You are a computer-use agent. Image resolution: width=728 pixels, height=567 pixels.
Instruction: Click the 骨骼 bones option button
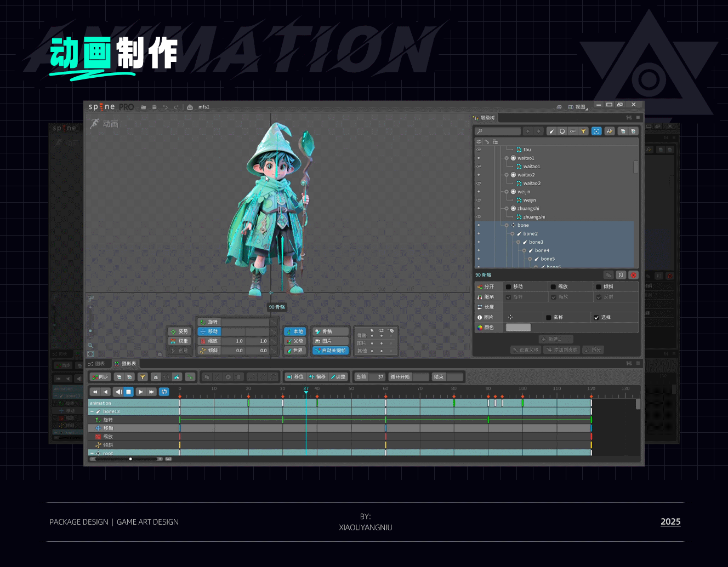pos(331,331)
